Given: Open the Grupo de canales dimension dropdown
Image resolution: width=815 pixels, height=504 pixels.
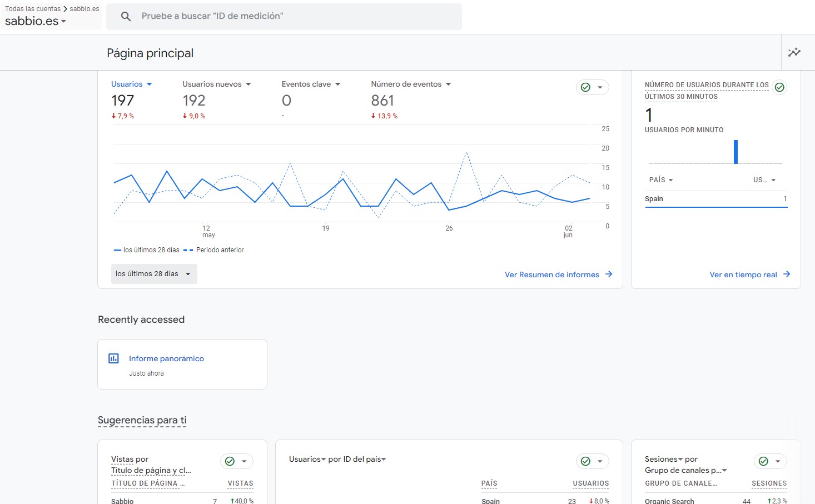Looking at the screenshot, I should [686, 470].
